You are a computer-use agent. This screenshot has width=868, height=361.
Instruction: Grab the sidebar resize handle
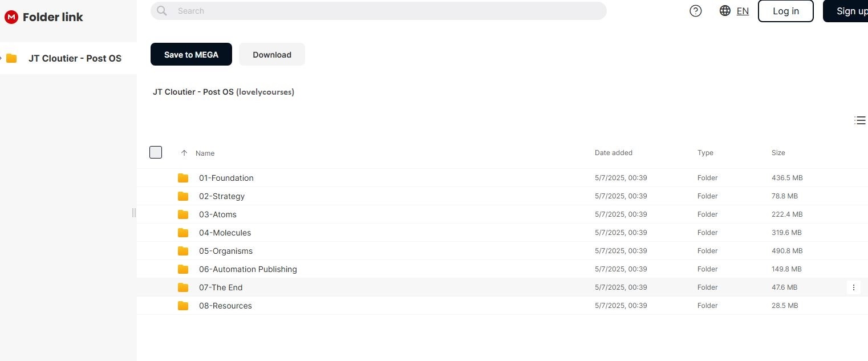[134, 213]
